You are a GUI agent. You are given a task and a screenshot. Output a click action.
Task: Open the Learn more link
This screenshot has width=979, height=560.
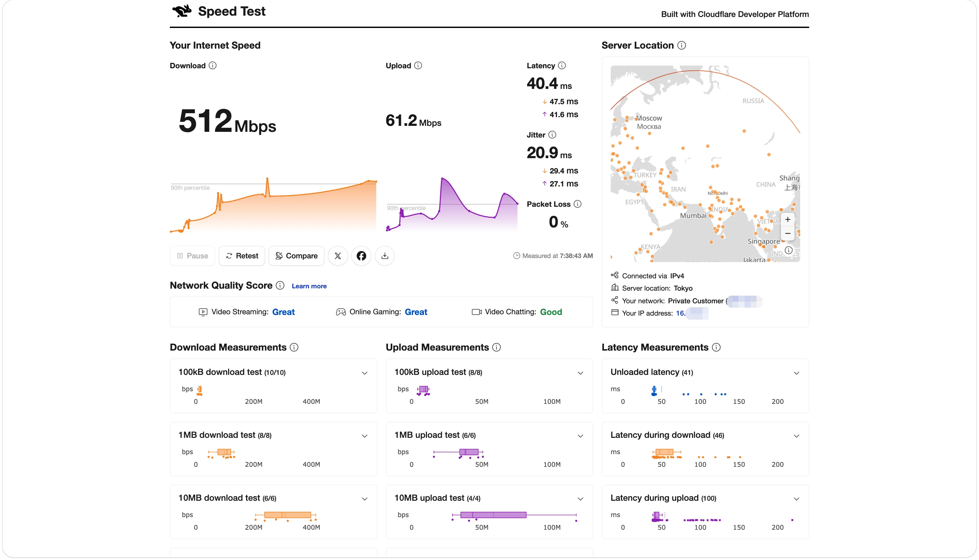309,286
